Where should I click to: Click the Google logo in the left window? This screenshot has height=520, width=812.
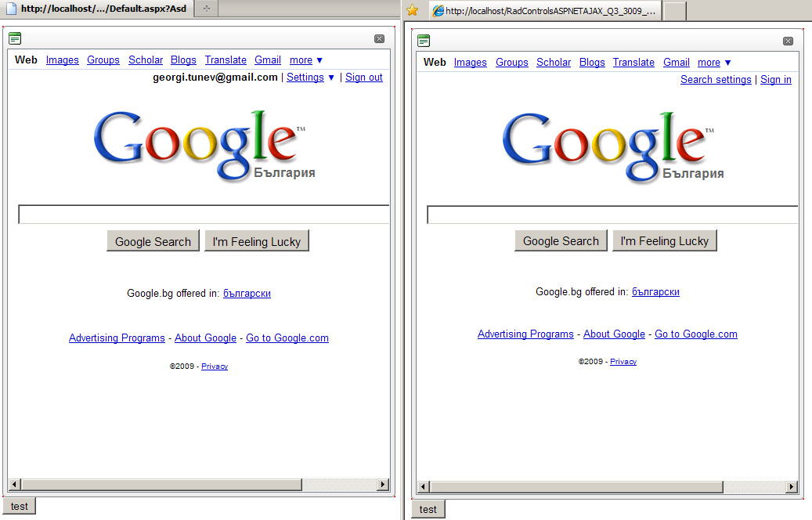(204, 146)
